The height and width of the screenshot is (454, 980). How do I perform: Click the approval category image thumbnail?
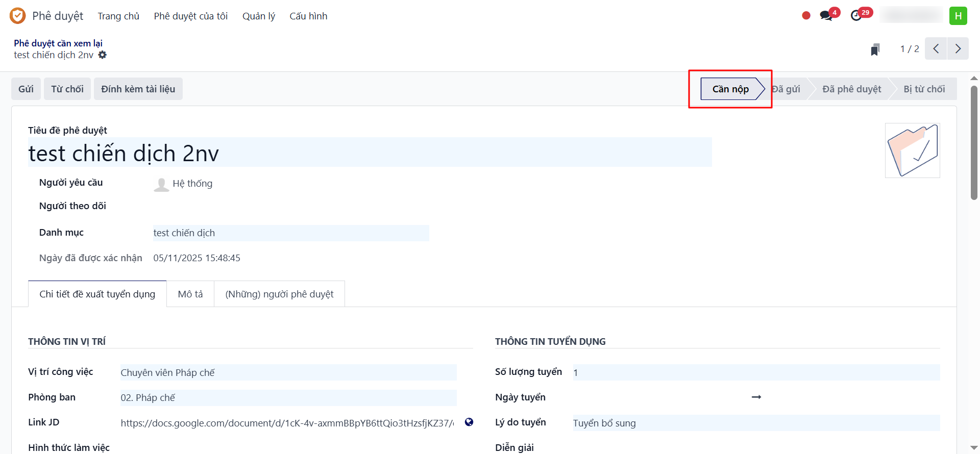[x=912, y=150]
